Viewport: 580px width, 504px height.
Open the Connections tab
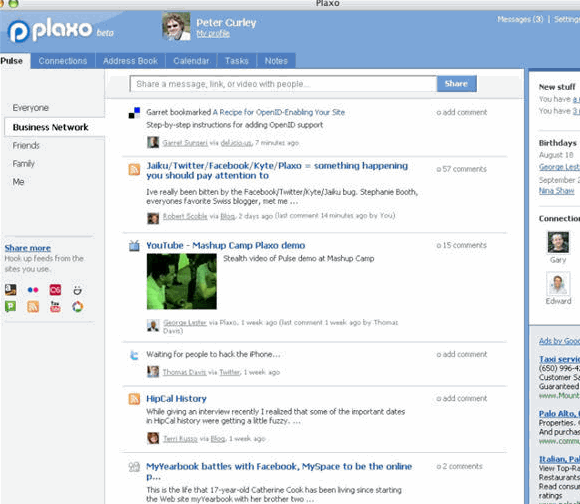pos(63,61)
